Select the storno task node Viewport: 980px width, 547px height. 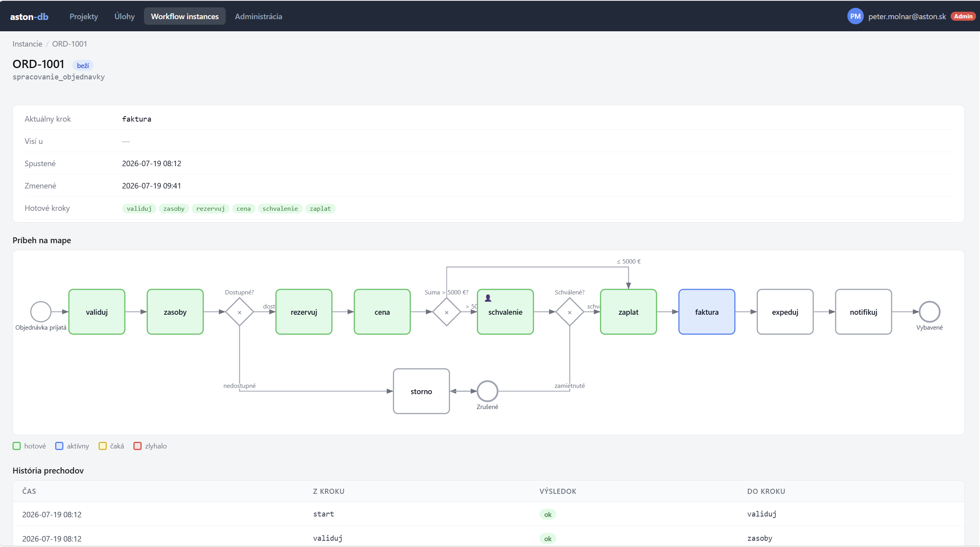pos(421,391)
